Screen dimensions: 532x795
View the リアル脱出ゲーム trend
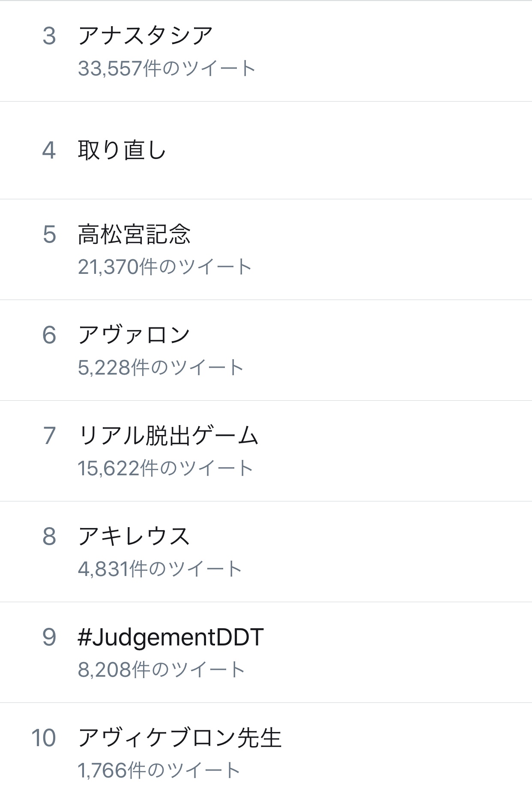click(168, 435)
